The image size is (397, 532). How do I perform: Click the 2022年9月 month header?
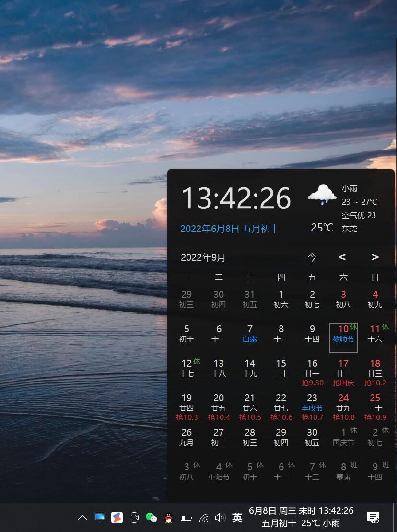203,257
